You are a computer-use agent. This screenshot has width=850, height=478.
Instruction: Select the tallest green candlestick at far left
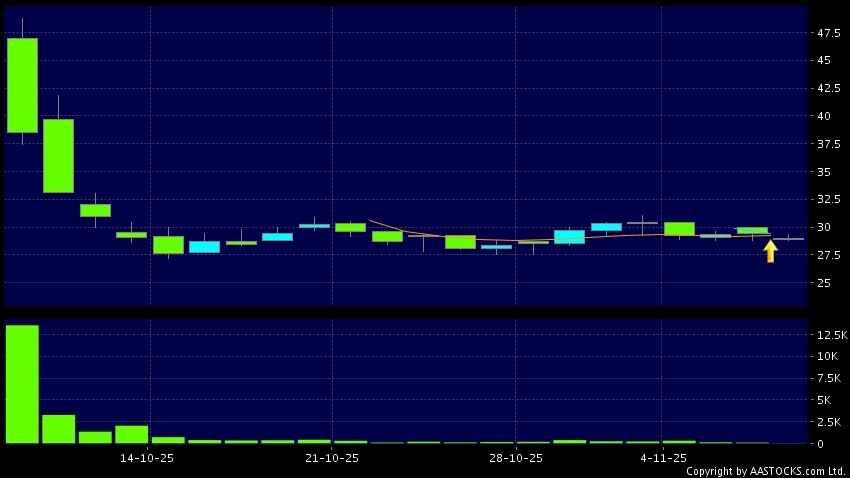(x=22, y=85)
